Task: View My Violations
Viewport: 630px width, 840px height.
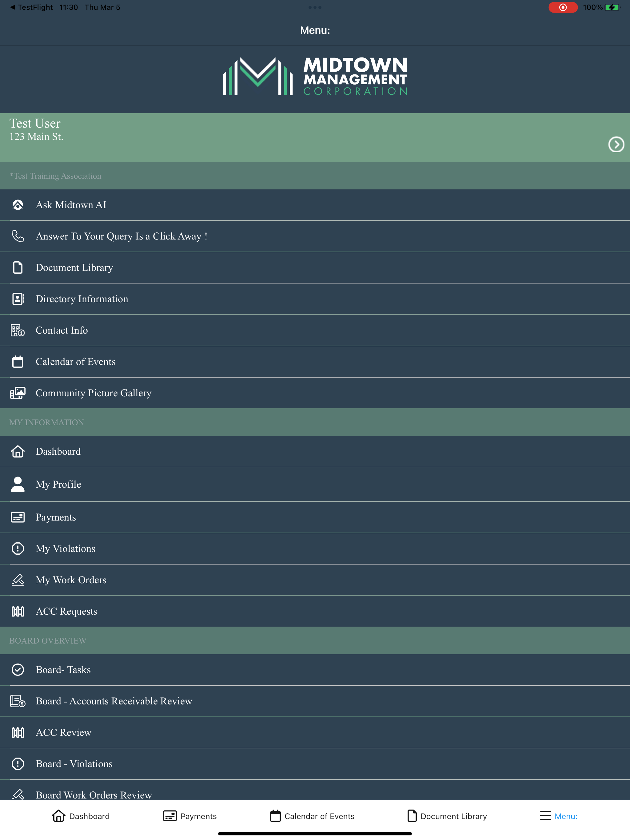Action: click(315, 548)
